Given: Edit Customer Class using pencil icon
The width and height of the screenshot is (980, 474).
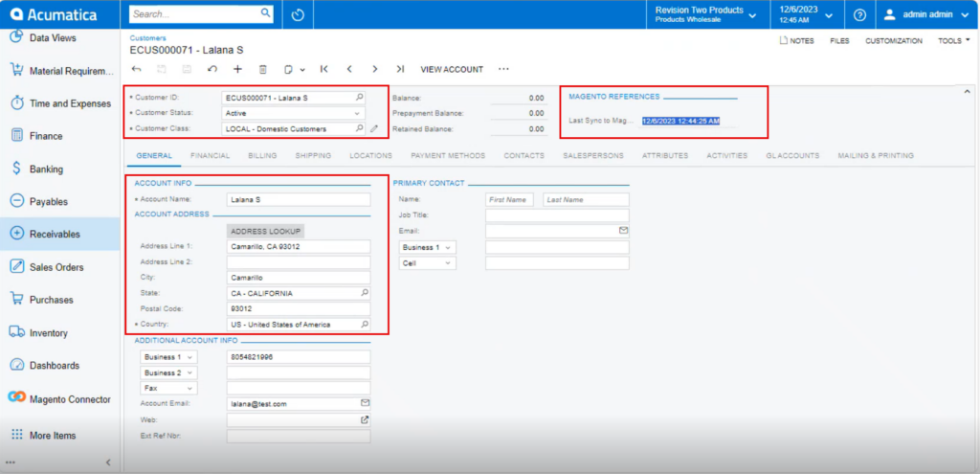Looking at the screenshot, I should pyautogui.click(x=374, y=129).
